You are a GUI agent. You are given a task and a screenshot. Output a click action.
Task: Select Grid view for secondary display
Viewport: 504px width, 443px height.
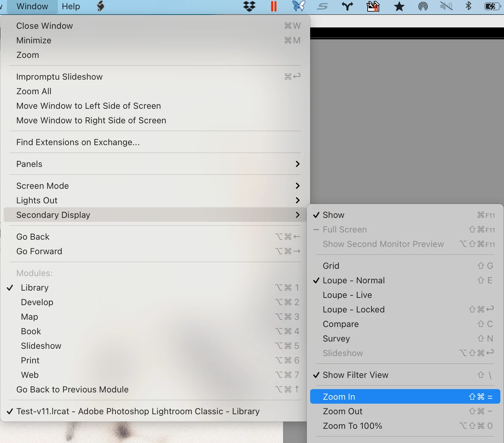[x=405, y=266]
